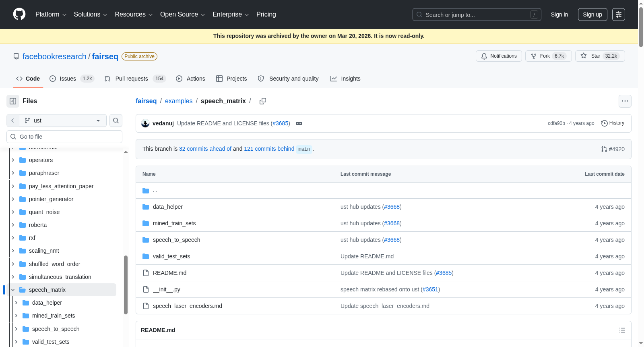Open the facebookresearch organization link

(x=54, y=56)
